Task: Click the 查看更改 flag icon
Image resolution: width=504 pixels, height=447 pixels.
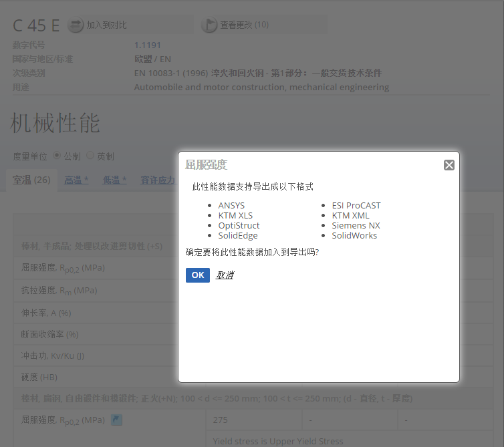Action: coord(209,25)
